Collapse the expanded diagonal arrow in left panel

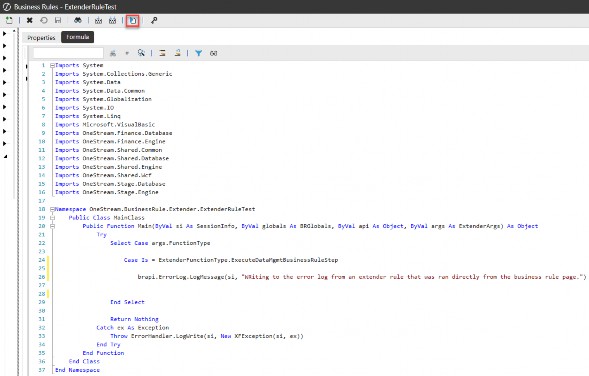click(x=5, y=156)
